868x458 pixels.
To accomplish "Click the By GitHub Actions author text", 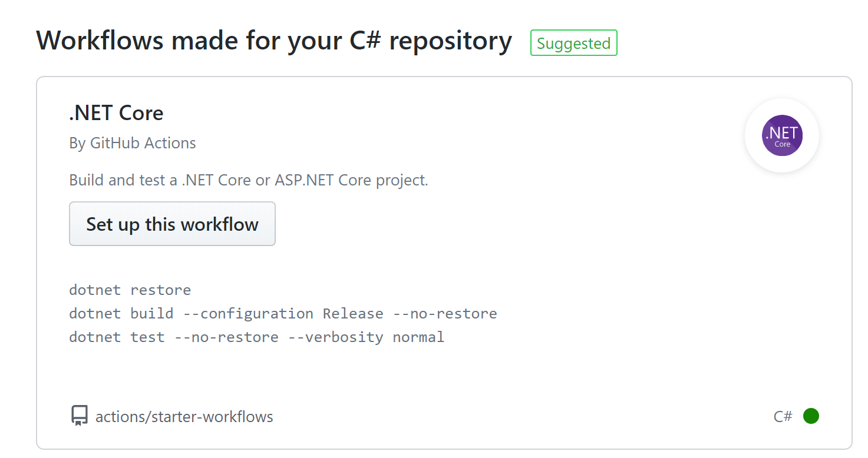I will (x=133, y=143).
